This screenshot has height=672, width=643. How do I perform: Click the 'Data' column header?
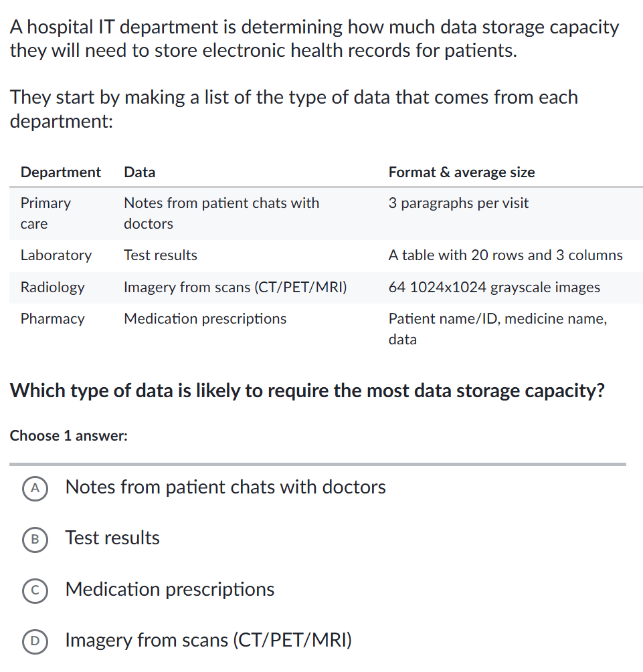[139, 173]
